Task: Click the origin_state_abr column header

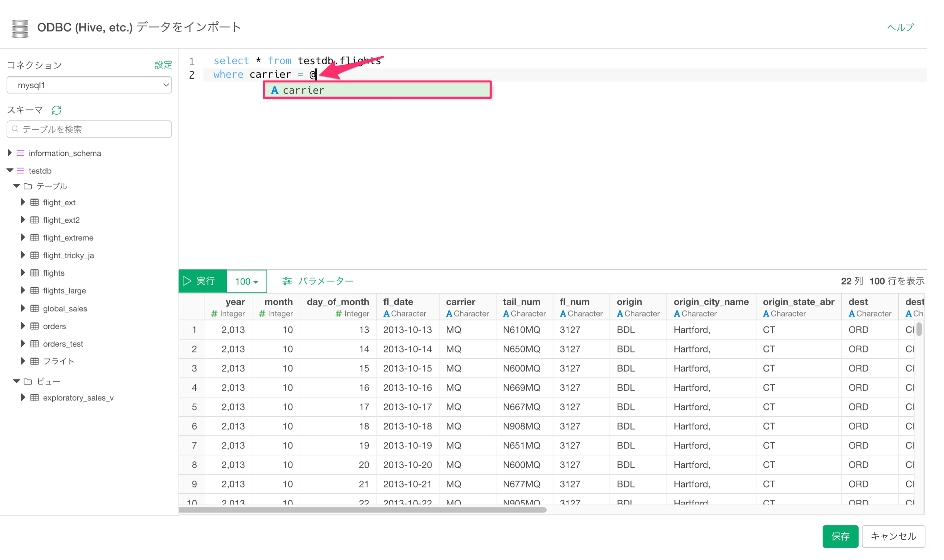Action: [799, 307]
